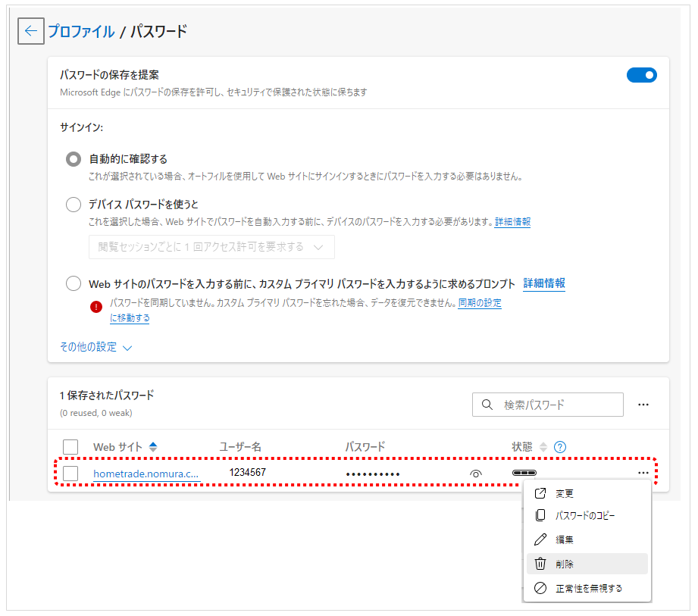Open more options for the hometrade.nomura row

(x=643, y=473)
